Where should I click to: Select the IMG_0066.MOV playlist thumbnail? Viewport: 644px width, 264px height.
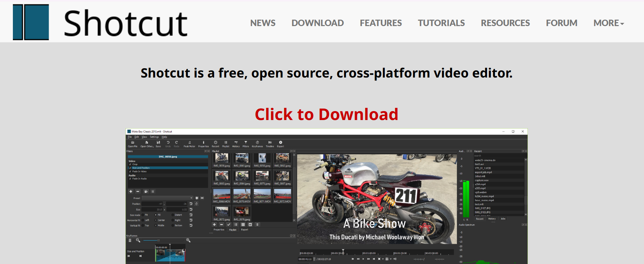point(222,196)
